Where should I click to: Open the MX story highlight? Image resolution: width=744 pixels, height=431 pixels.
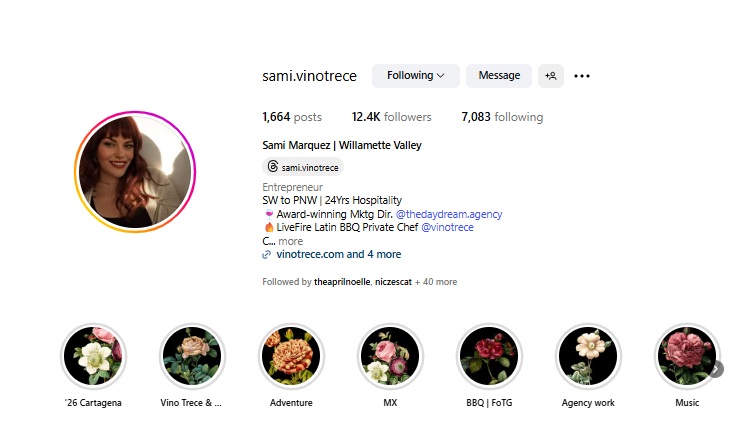click(x=390, y=356)
